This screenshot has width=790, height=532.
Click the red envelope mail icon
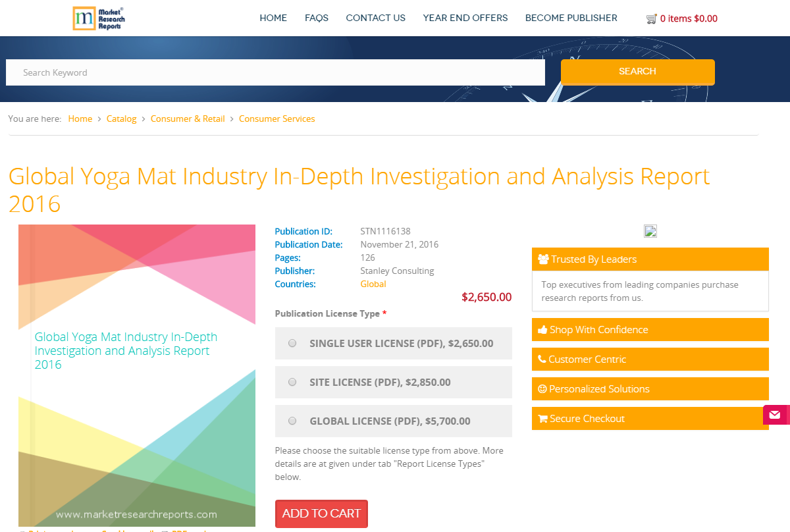point(775,415)
